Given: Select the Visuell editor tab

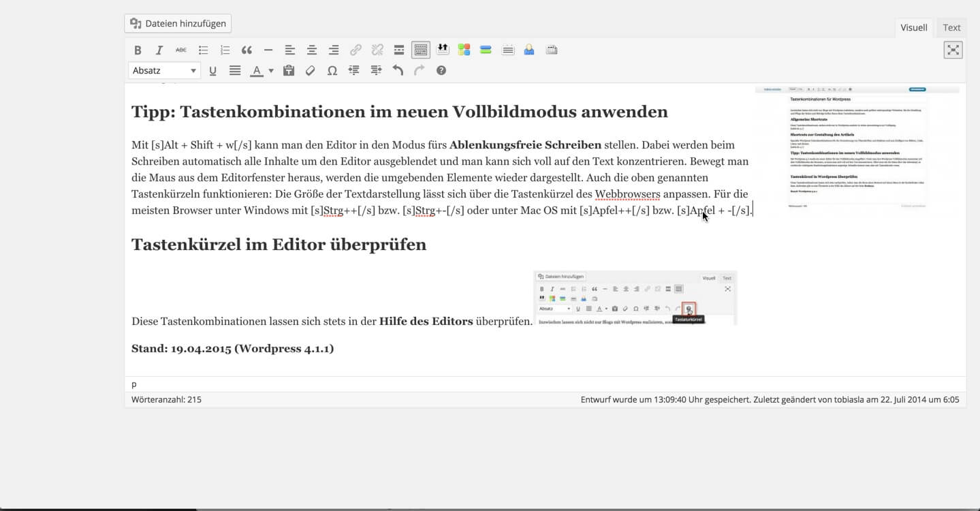Looking at the screenshot, I should 913,27.
